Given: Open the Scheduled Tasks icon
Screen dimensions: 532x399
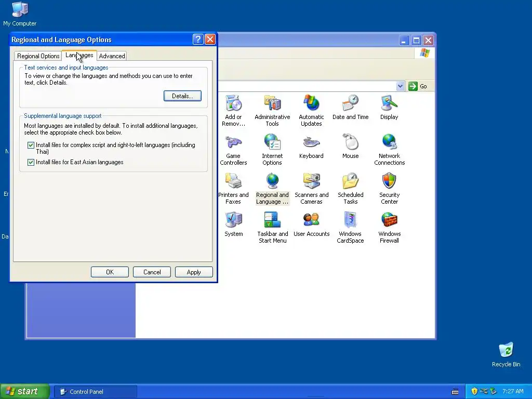Looking at the screenshot, I should point(350,189).
